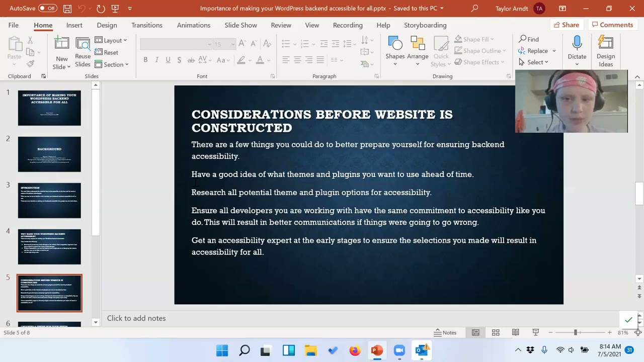Screen dimensions: 644x362
Task: Open taskbar Search icon
Action: tap(245, 350)
